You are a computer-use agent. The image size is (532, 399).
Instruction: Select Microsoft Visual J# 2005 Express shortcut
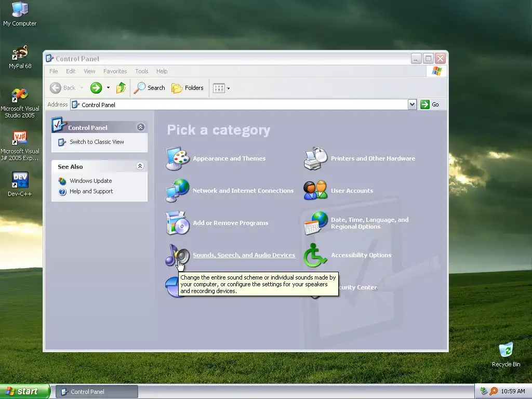(x=20, y=145)
